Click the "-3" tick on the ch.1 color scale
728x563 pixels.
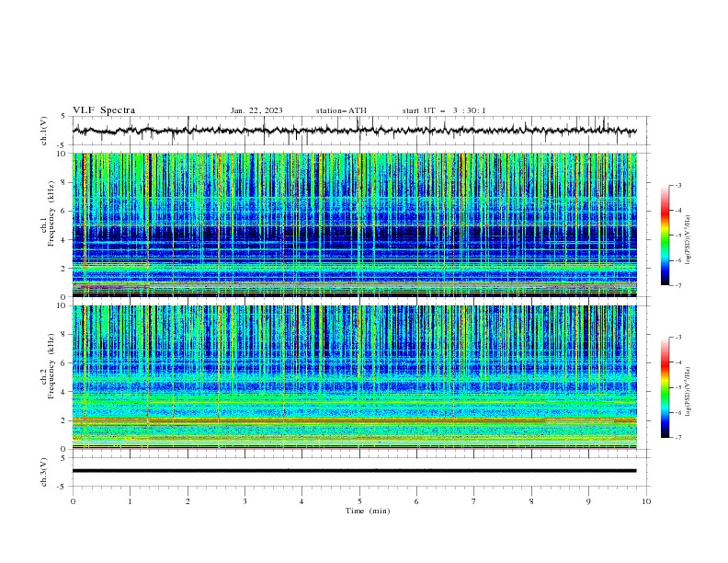point(678,185)
